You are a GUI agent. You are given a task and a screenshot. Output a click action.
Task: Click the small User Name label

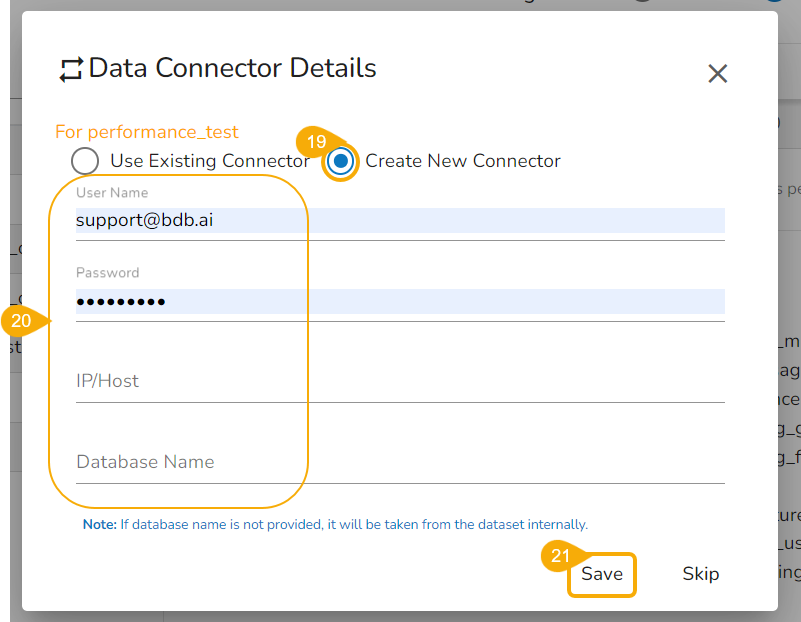pyautogui.click(x=112, y=192)
